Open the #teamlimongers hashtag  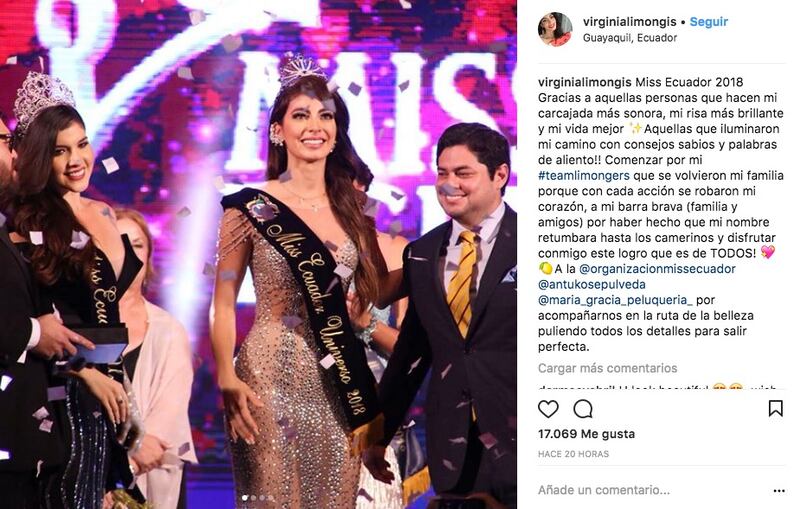coord(584,175)
